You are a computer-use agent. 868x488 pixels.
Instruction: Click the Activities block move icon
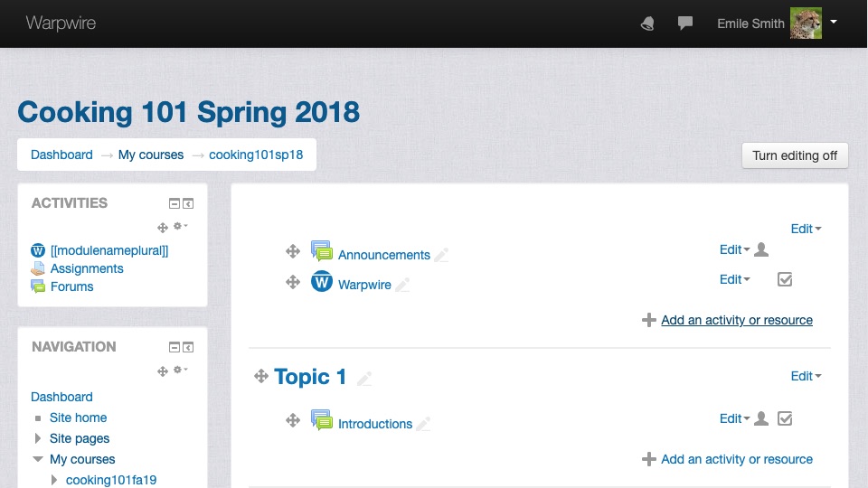(x=162, y=228)
